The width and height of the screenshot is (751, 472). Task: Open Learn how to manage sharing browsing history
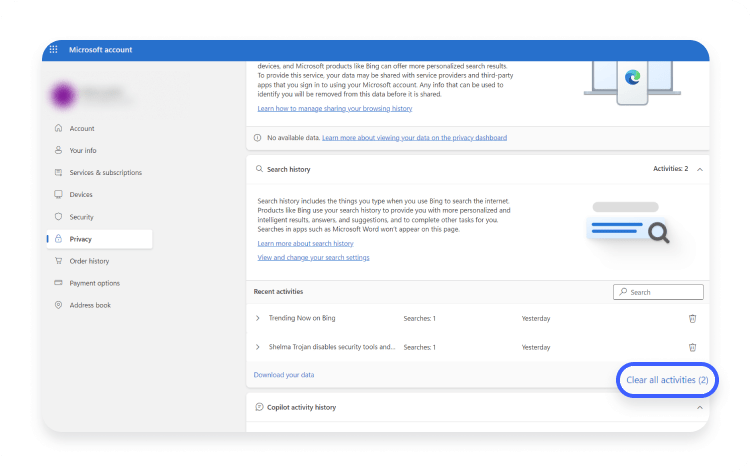pyautogui.click(x=334, y=109)
